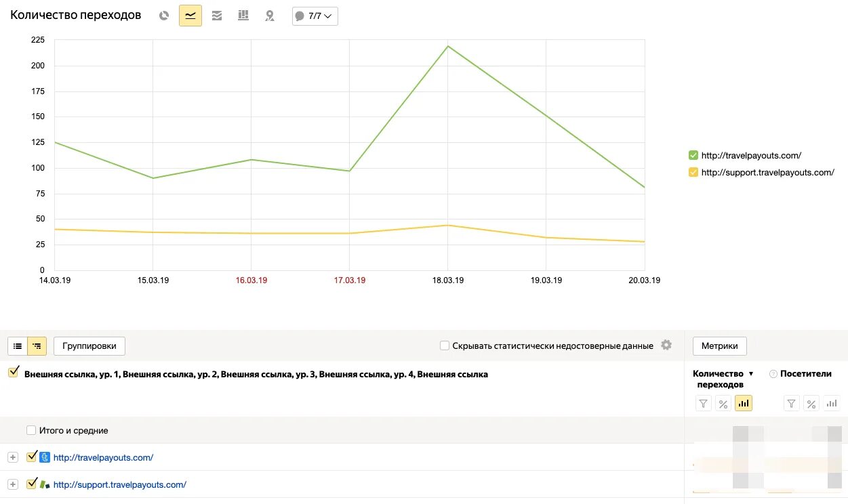Click the green line peak at 18.03.19

pyautogui.click(x=447, y=46)
